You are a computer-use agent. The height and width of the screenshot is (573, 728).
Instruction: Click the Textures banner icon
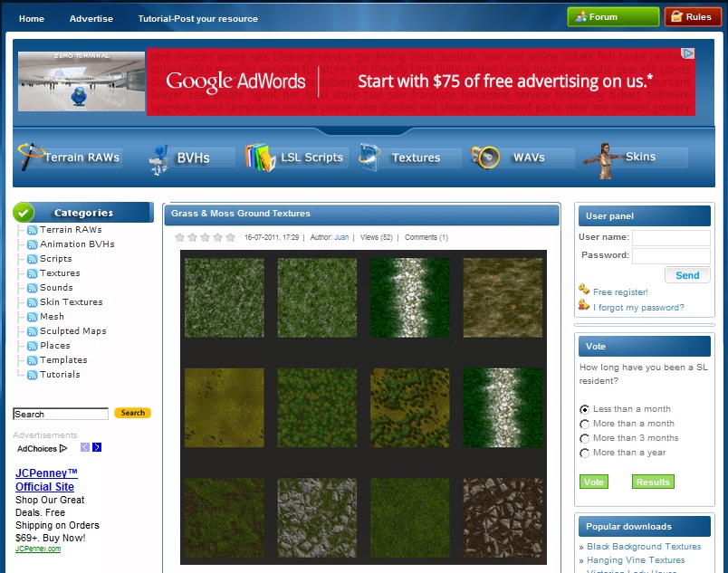(x=370, y=158)
